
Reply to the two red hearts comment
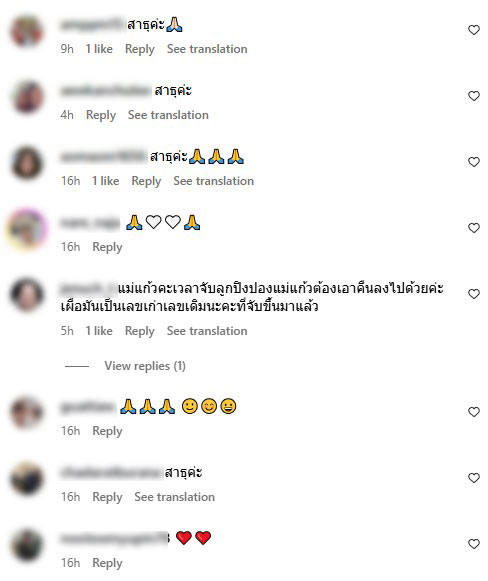[x=107, y=563]
